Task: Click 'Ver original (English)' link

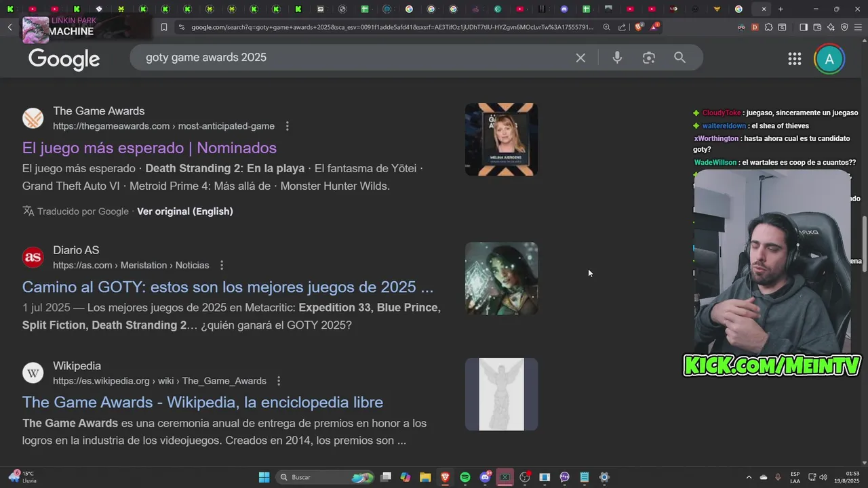Action: 185,211
